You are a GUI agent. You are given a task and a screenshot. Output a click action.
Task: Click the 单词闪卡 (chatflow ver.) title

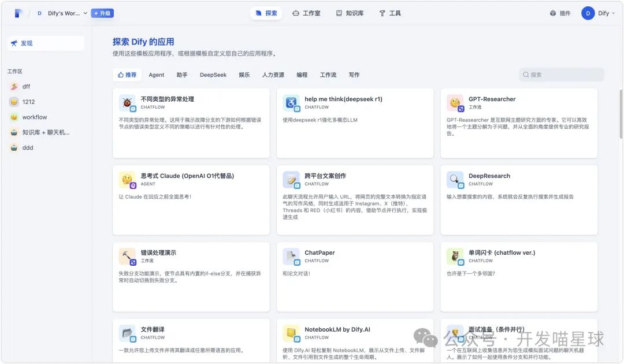[502, 252]
